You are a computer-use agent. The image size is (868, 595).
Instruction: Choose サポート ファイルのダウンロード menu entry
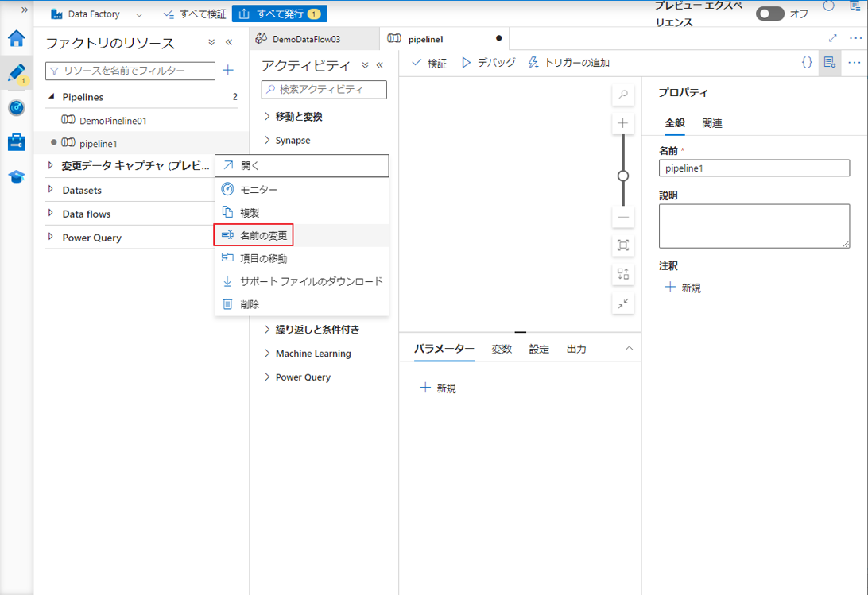[302, 281]
